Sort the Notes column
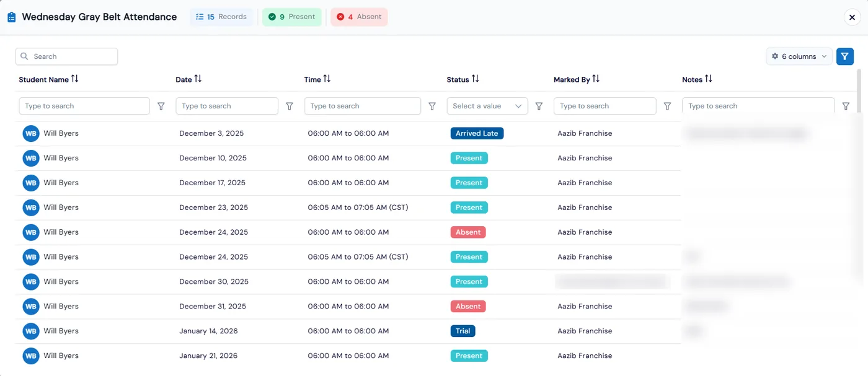 coord(709,79)
